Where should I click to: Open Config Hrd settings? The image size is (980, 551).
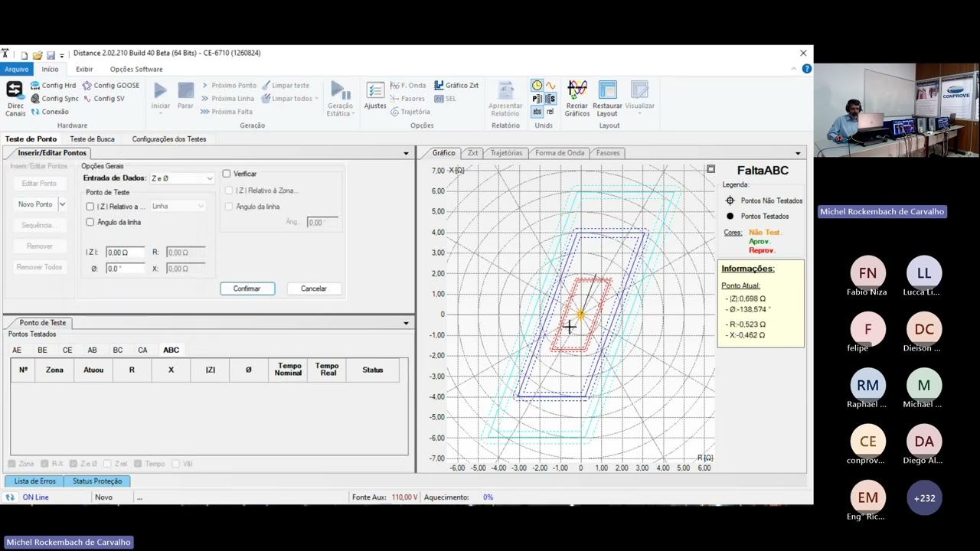pos(53,86)
